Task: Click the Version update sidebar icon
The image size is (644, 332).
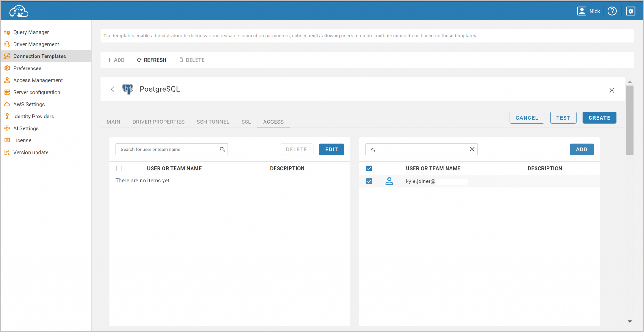Action: point(7,152)
